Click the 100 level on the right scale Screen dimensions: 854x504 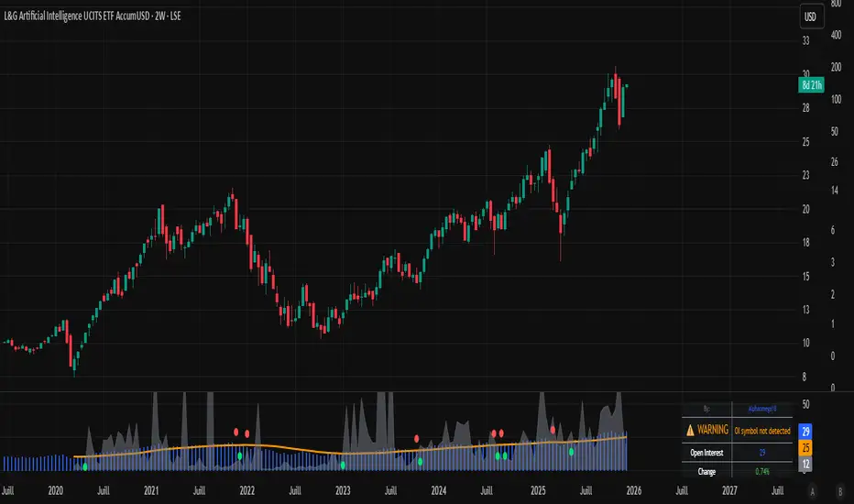(x=836, y=100)
